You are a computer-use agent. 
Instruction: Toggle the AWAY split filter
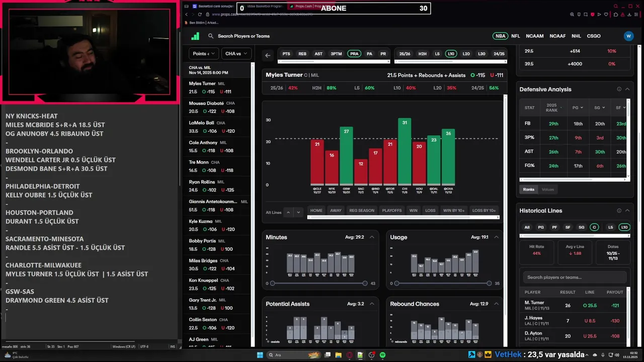click(x=336, y=211)
